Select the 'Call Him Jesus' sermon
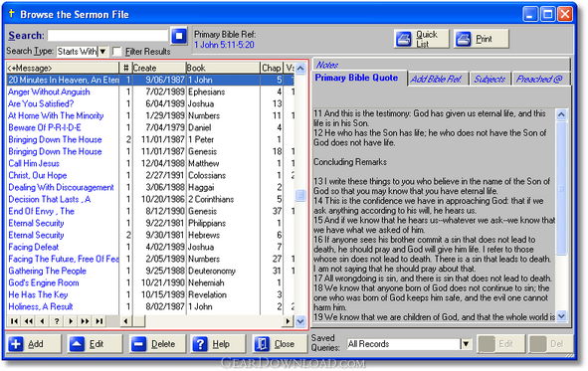Viewport: 588px width, 371px height. click(x=34, y=163)
